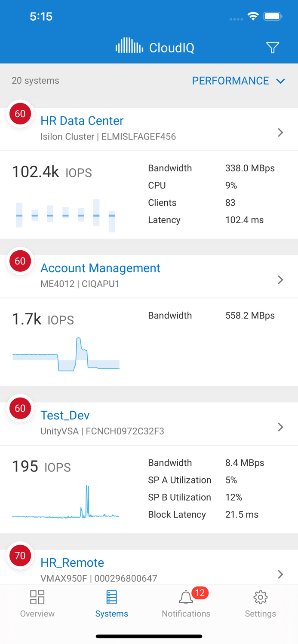The height and width of the screenshot is (644, 298).
Task: Tap the Systems list icon
Action: 111,597
